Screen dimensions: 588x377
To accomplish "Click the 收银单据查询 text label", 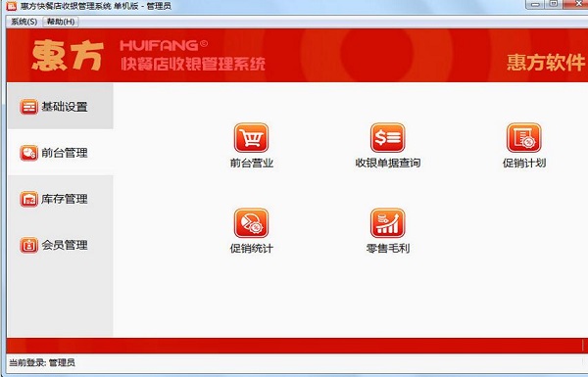I will [x=388, y=163].
